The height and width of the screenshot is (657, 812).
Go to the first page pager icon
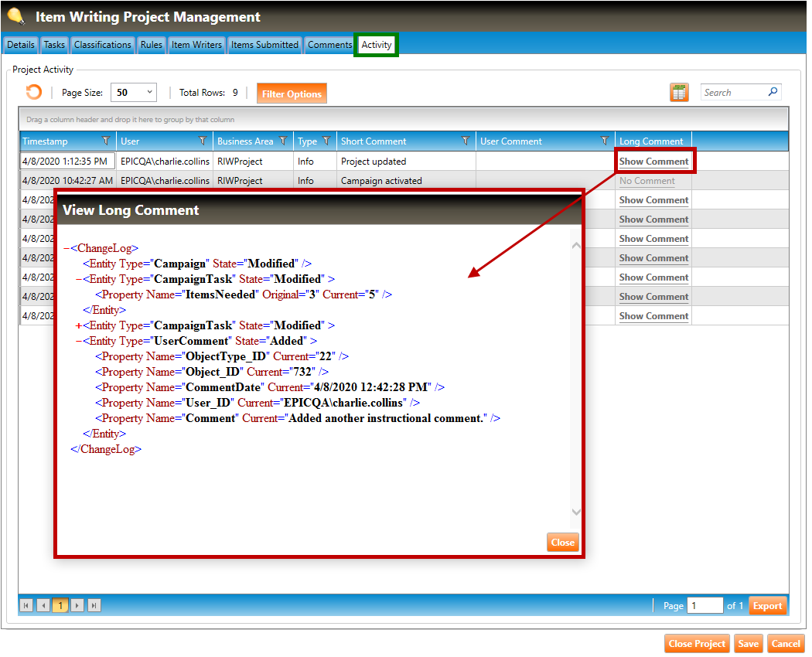tap(27, 605)
